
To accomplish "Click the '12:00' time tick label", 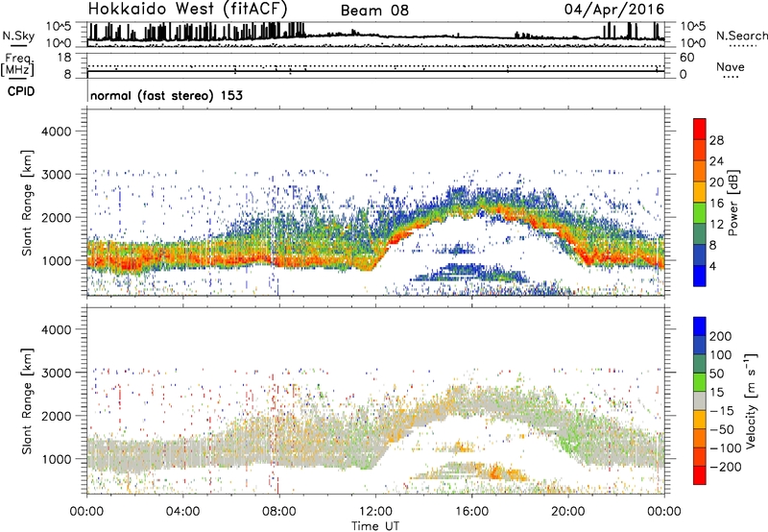I will point(375,512).
